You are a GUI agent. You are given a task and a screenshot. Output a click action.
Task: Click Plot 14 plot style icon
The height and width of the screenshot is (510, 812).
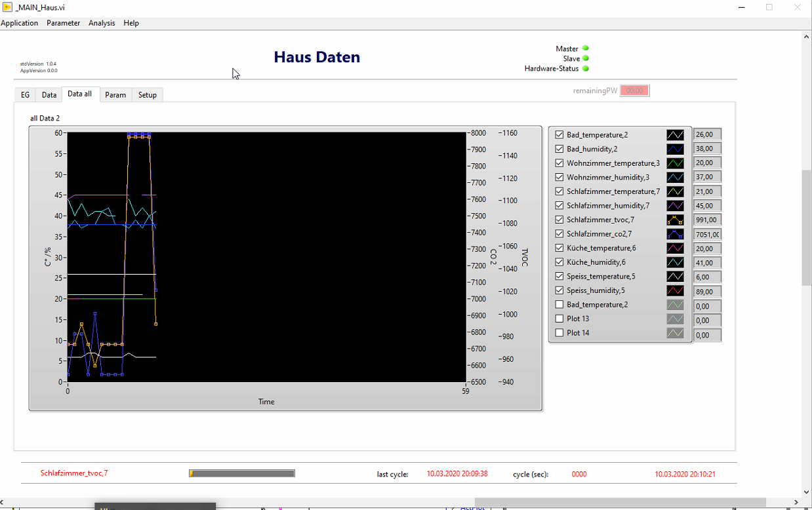tap(675, 333)
